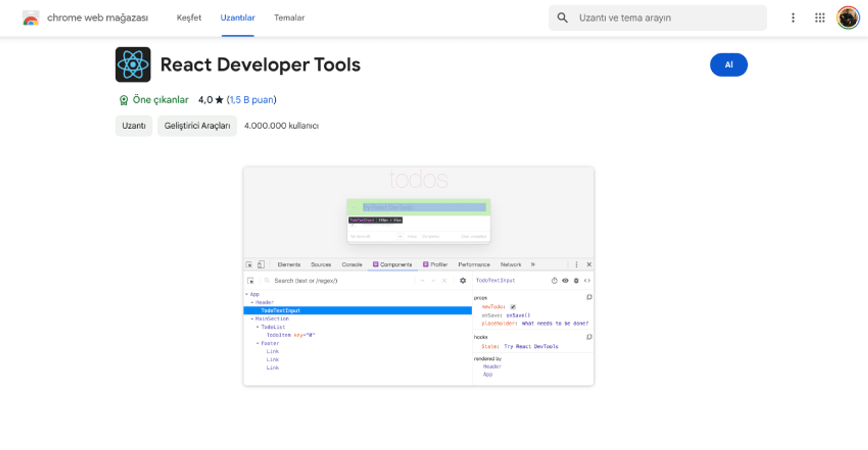This screenshot has width=868, height=450.
Task: Click the React Developer Tools atom logo
Action: (x=133, y=65)
